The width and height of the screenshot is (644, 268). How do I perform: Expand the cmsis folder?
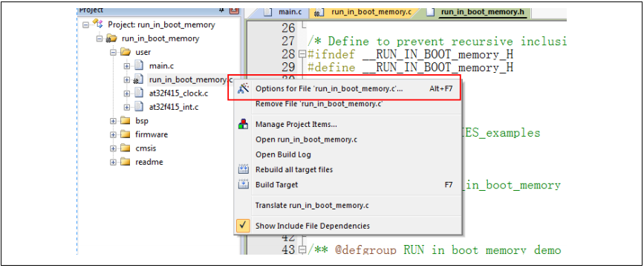[113, 148]
